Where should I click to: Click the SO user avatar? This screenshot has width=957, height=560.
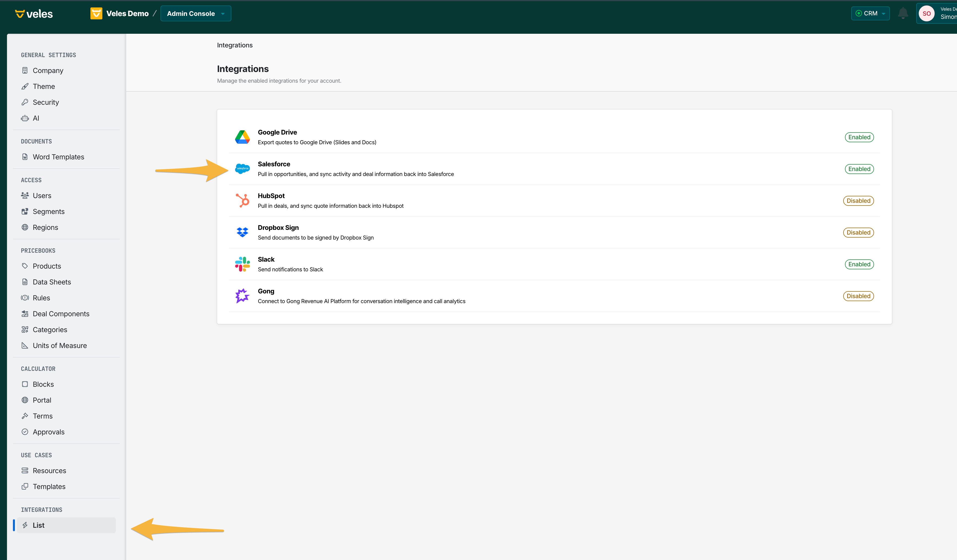pyautogui.click(x=927, y=13)
